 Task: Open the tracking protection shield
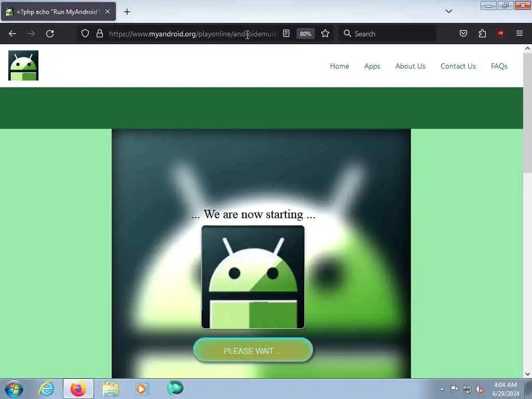85,33
